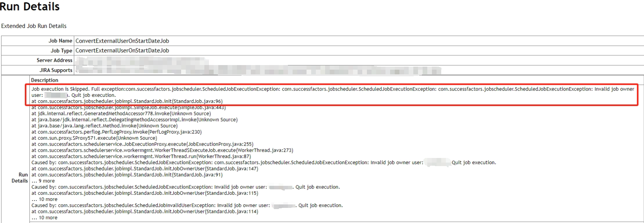Select the initJobOwnerUser(StandardJob.java:147) stack line
Viewport: 644px width, 223px height.
click(x=145, y=169)
